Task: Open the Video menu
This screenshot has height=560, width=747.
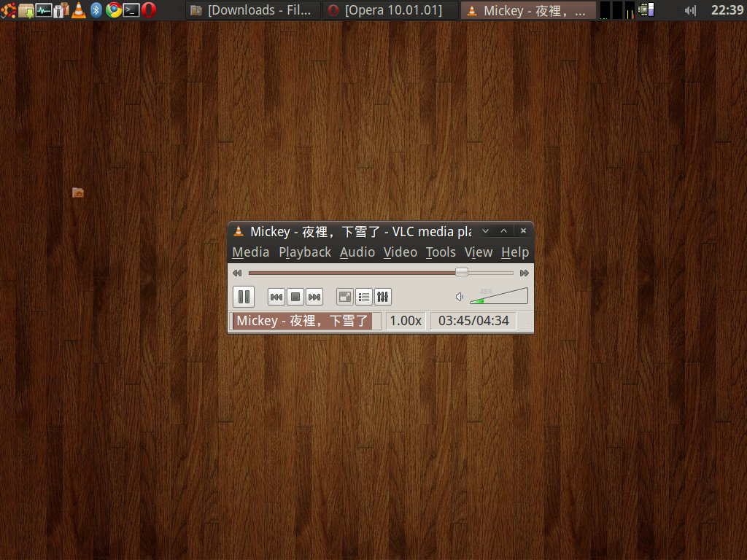Action: point(400,252)
